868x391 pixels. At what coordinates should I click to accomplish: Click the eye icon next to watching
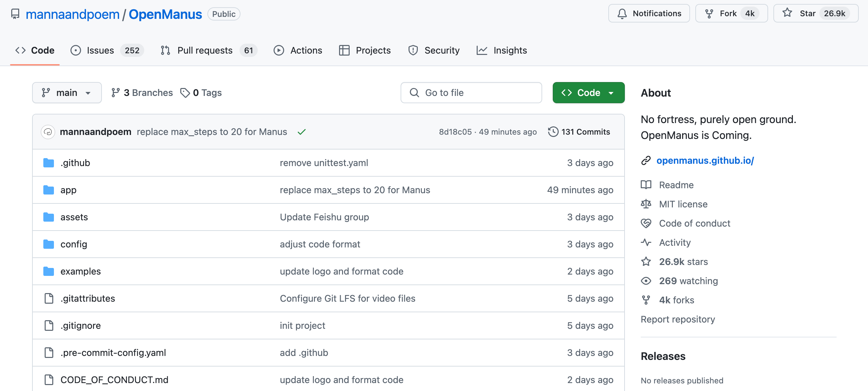646,281
